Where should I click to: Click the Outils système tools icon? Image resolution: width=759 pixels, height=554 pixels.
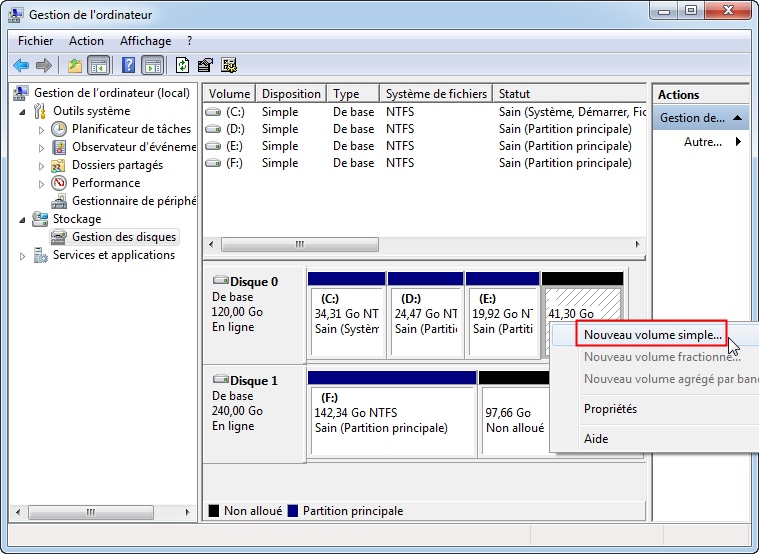[x=40, y=111]
